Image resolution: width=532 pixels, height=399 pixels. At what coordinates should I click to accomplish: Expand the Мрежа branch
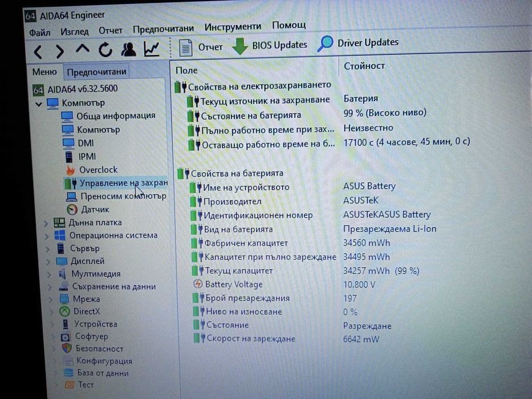tap(51, 300)
